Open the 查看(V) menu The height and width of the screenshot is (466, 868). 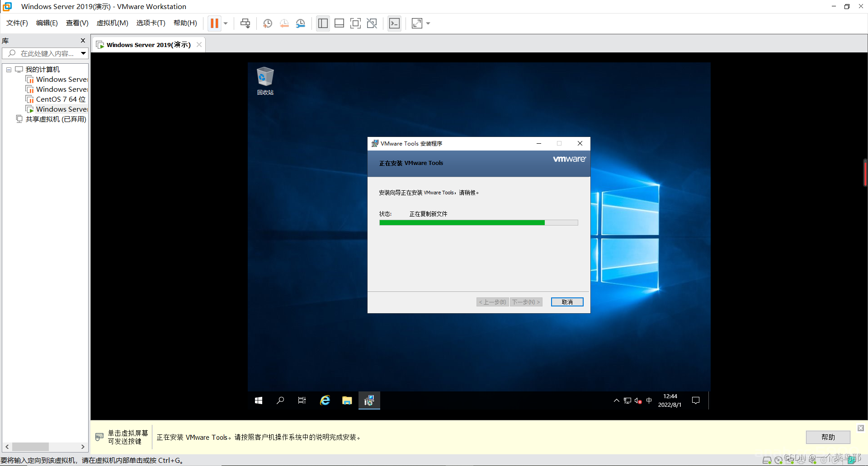pyautogui.click(x=77, y=23)
